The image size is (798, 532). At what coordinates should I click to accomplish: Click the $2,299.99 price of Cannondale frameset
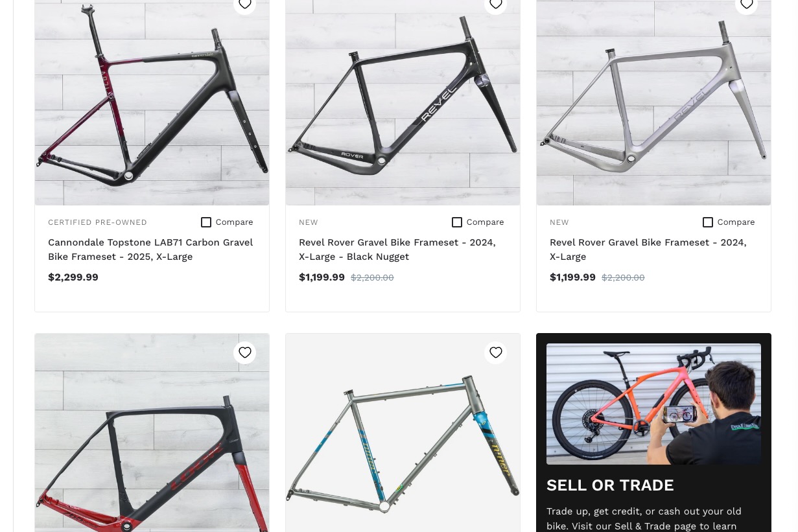click(x=73, y=277)
